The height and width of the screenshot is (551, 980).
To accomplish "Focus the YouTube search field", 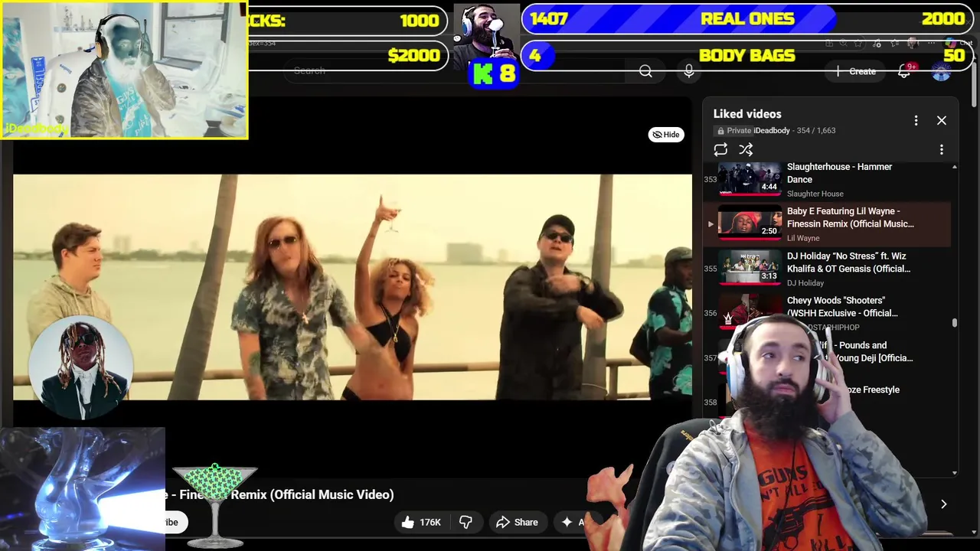I will [456, 70].
